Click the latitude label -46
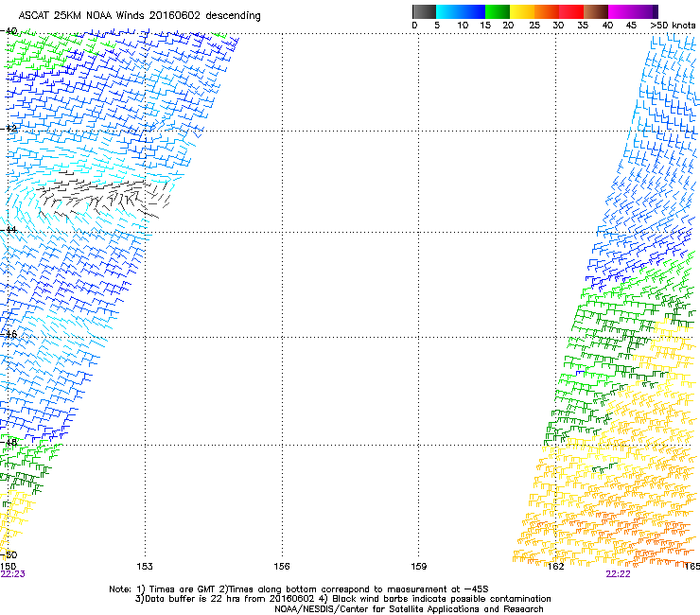The width and height of the screenshot is (700, 615). pyautogui.click(x=9, y=334)
